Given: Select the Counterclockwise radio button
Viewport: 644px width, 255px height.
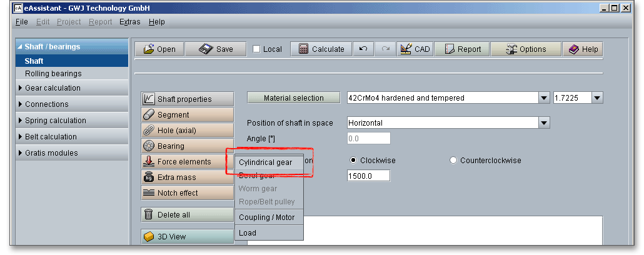Looking at the screenshot, I should point(453,161).
